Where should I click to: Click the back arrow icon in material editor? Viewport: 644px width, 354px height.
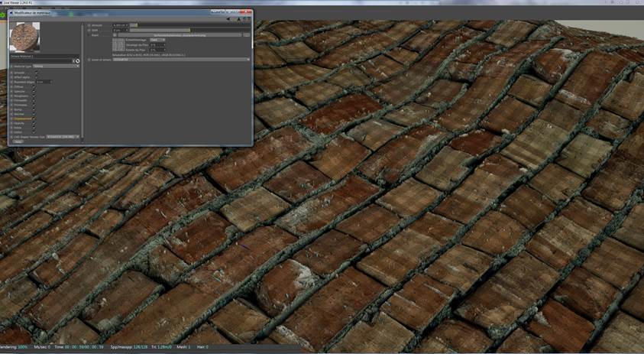click(x=228, y=19)
